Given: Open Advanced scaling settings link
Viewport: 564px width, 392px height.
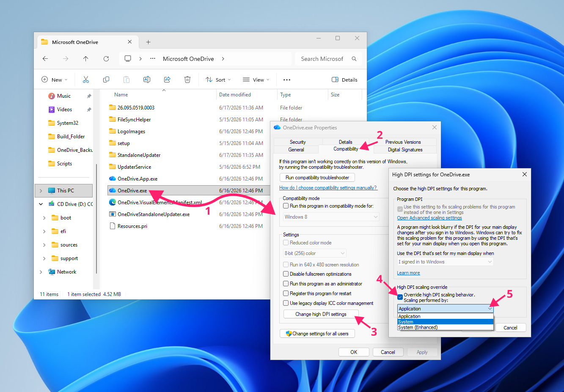Looking at the screenshot, I should point(429,218).
